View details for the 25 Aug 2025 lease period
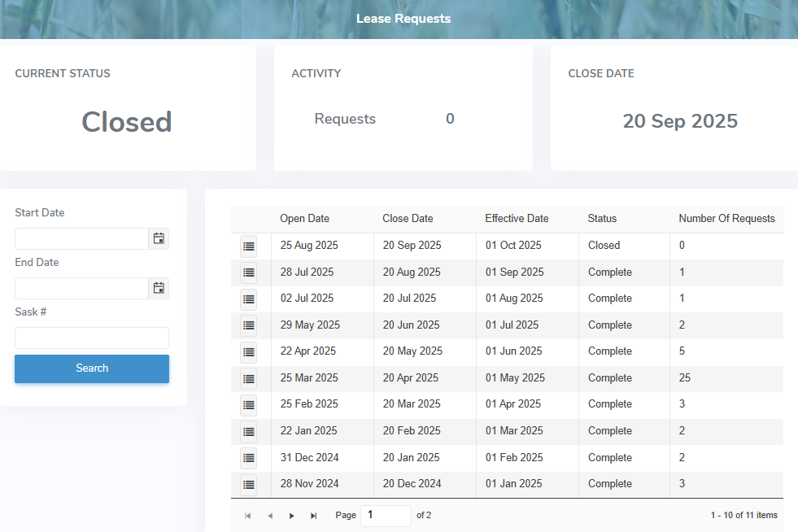Viewport: 798px width, 532px height. click(x=248, y=246)
